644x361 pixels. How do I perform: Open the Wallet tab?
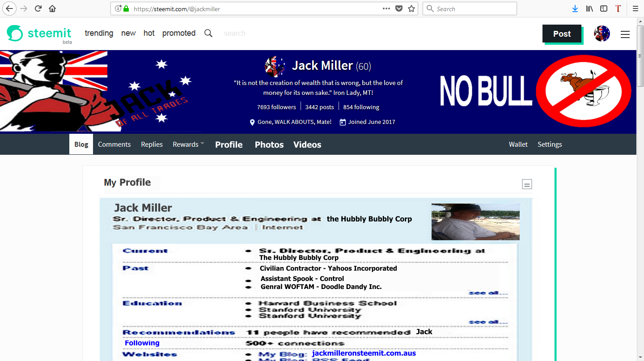tap(518, 144)
